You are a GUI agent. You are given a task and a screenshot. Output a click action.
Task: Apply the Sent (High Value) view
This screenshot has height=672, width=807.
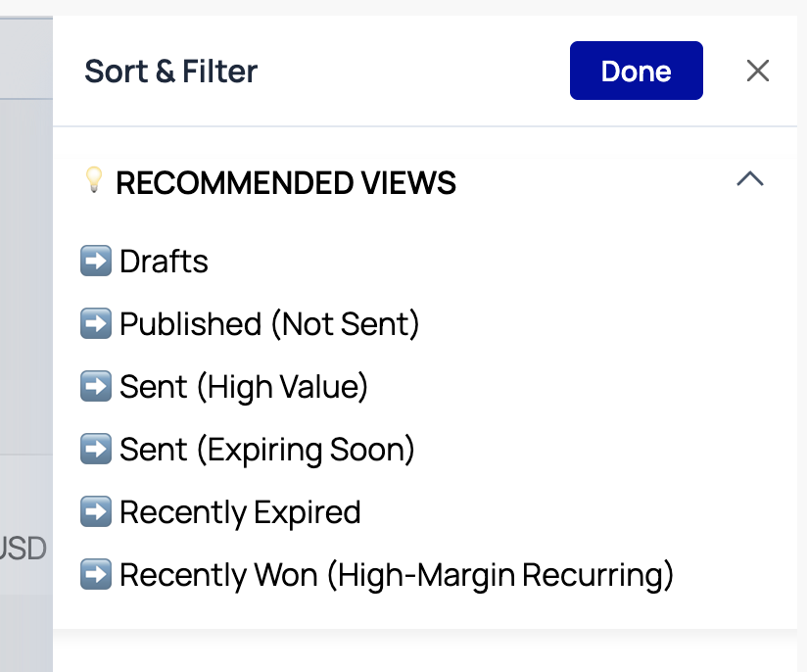[244, 387]
